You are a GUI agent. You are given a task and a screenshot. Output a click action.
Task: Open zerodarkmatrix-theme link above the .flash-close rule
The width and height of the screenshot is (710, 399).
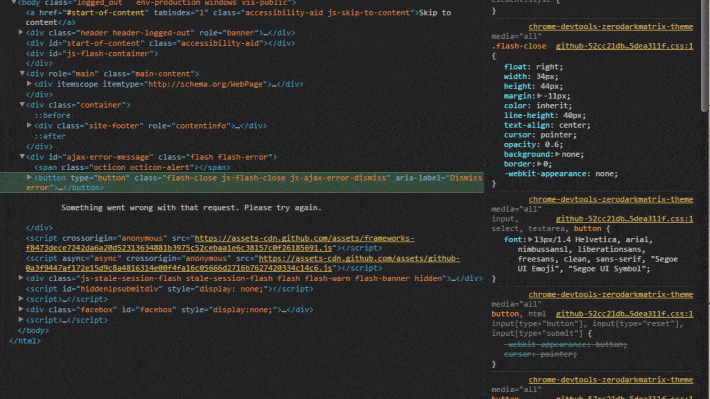click(611, 27)
